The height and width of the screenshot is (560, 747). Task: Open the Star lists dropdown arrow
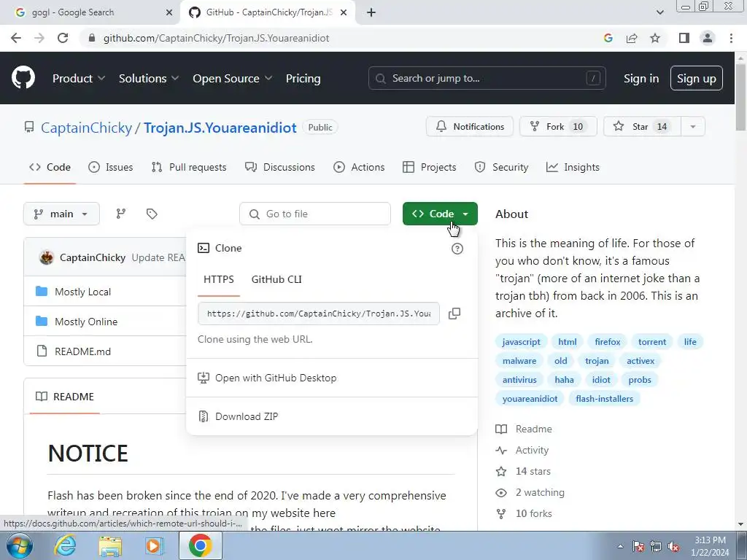[693, 127]
